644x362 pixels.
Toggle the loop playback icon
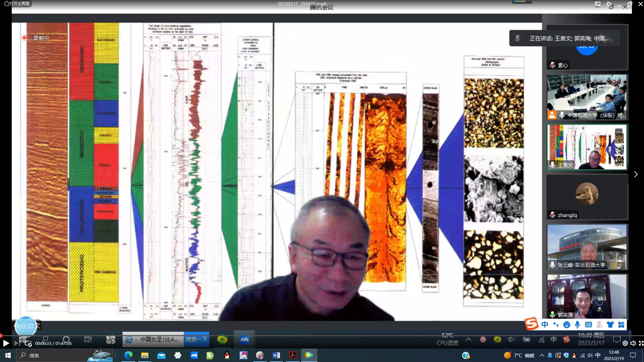(x=28, y=344)
